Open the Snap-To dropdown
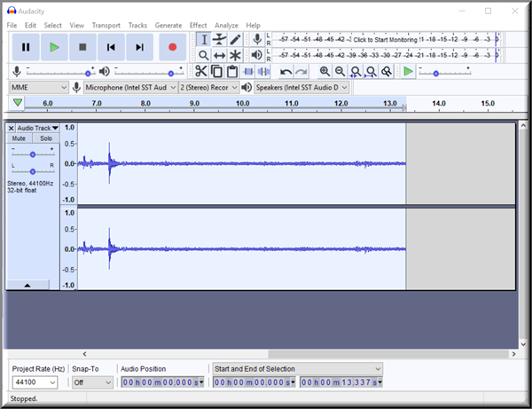 pyautogui.click(x=92, y=382)
